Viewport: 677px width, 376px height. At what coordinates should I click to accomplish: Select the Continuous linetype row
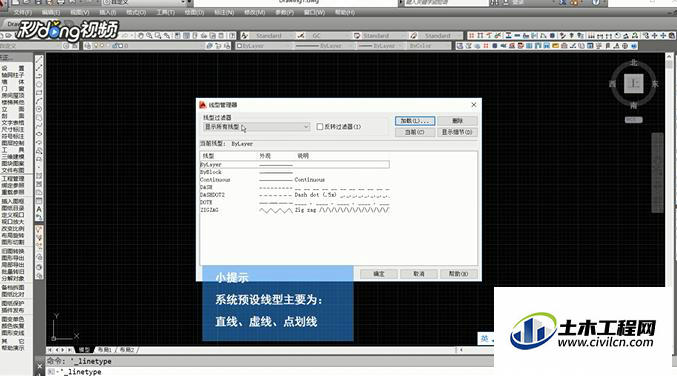294,180
